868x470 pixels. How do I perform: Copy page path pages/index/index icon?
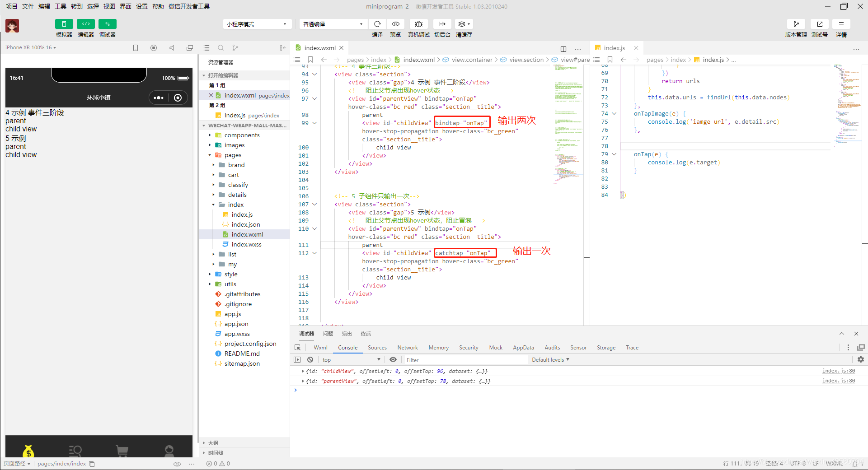92,464
